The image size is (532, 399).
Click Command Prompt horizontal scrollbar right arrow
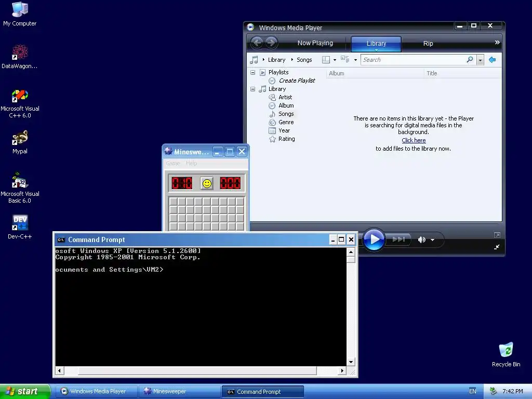click(x=342, y=370)
